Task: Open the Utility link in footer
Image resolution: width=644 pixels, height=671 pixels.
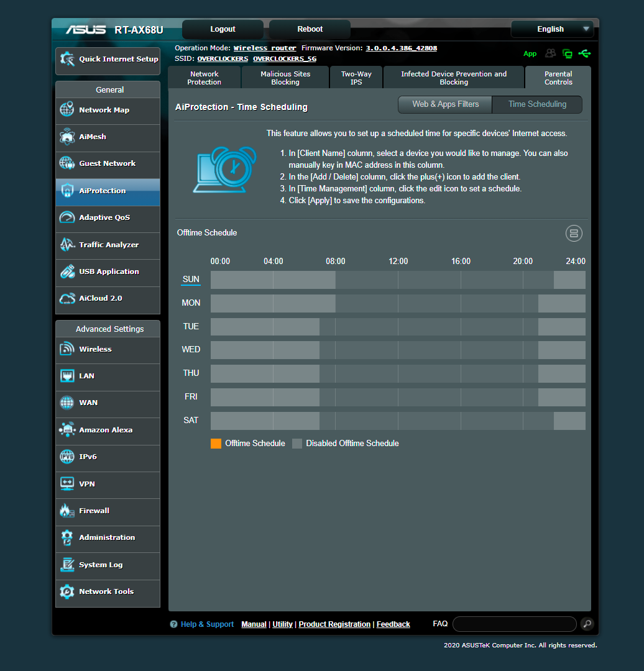Action: 283,624
